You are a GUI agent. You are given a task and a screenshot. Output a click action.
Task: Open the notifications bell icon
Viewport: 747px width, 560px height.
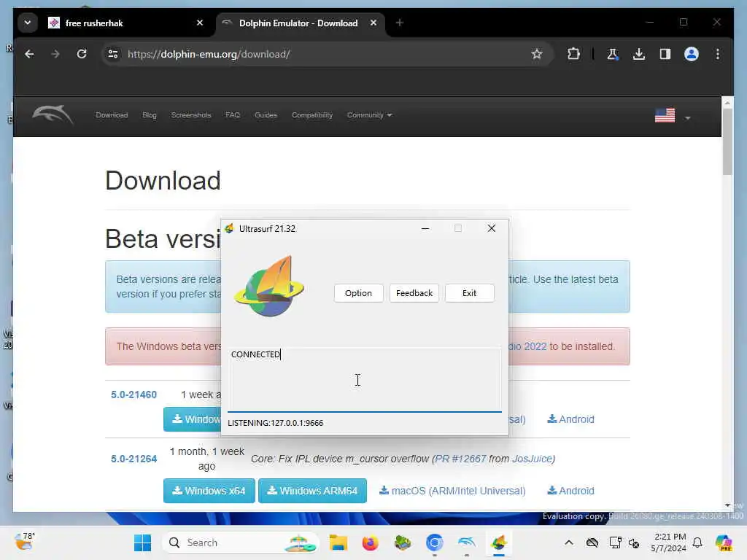697,542
